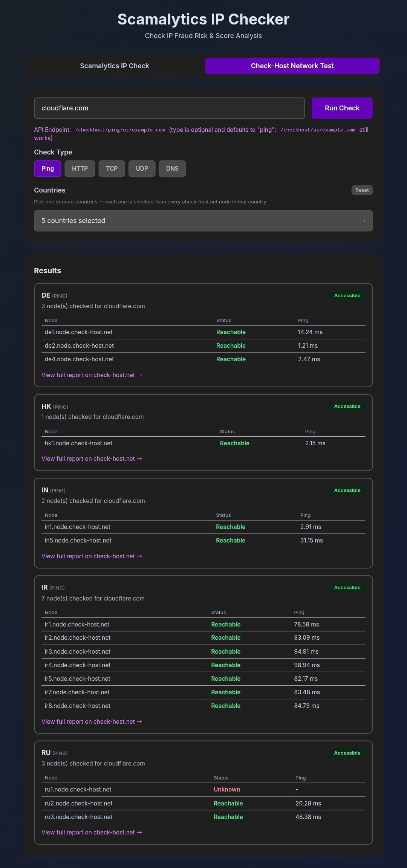
Task: Select ir2.node.check-host.net node name
Action: click(78, 638)
